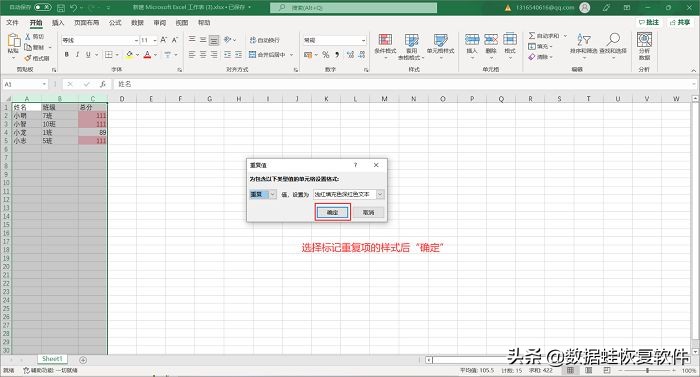Open the format style dropdown in dialog
Screen dimensions: 700x377
pos(380,194)
